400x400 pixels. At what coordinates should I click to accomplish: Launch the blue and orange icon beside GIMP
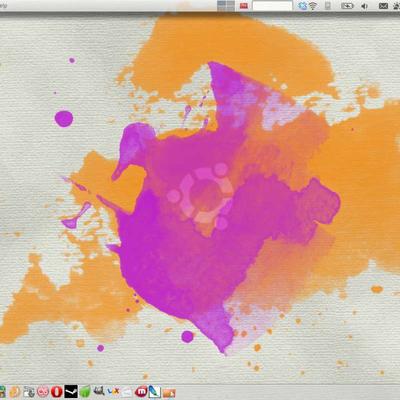tap(113, 392)
